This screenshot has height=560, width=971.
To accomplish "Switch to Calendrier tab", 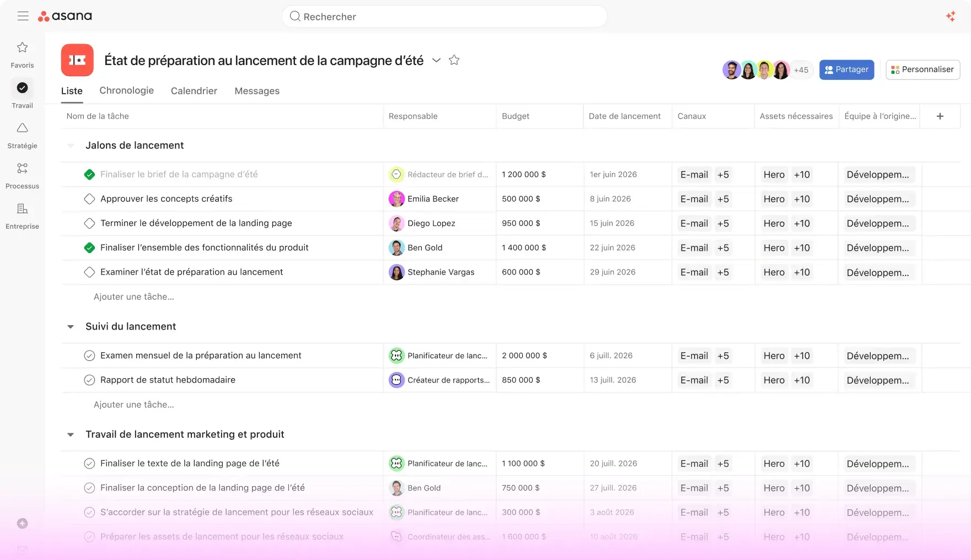I will [194, 91].
